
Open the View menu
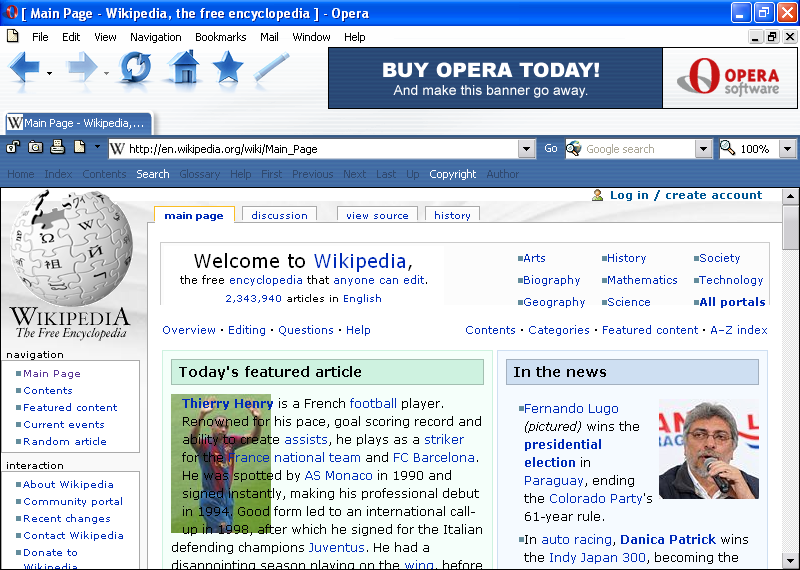coord(105,37)
